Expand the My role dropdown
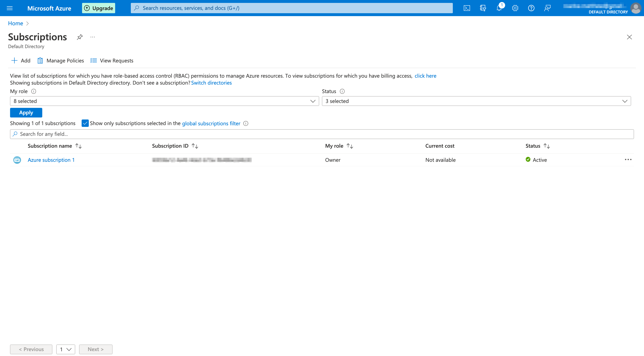644x356 pixels. click(164, 101)
